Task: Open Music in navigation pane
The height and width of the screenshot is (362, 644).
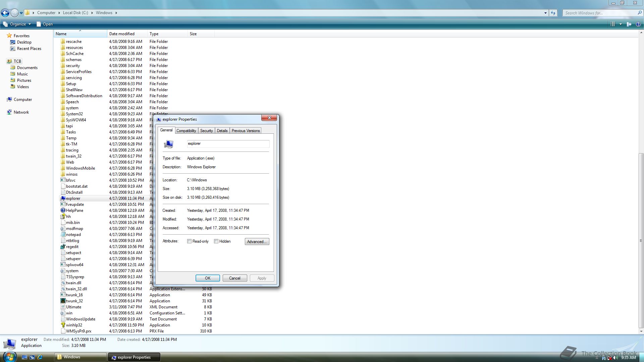Action: click(19, 74)
